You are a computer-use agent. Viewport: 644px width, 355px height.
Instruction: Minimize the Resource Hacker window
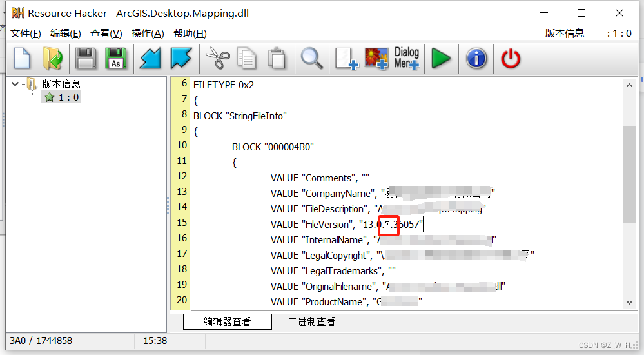[544, 13]
